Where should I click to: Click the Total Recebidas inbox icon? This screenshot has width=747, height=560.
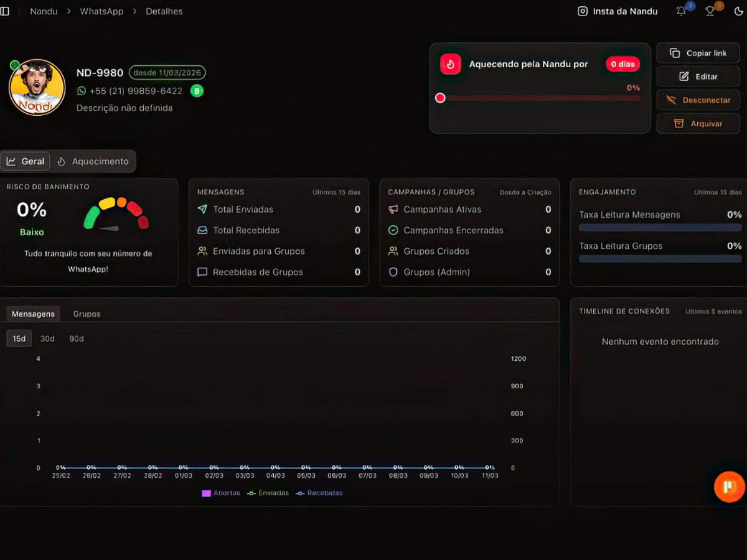point(202,230)
